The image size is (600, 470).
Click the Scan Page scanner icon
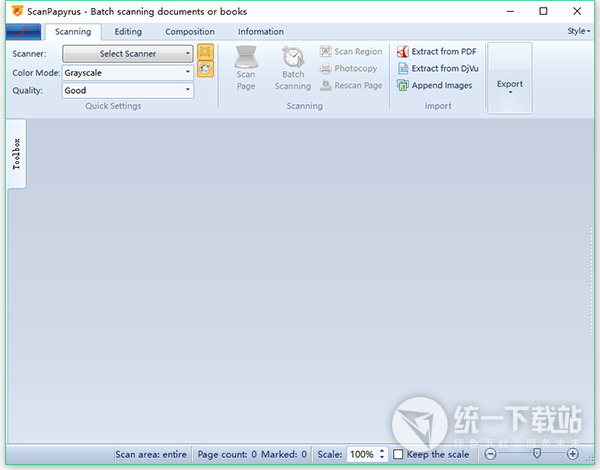pyautogui.click(x=246, y=56)
